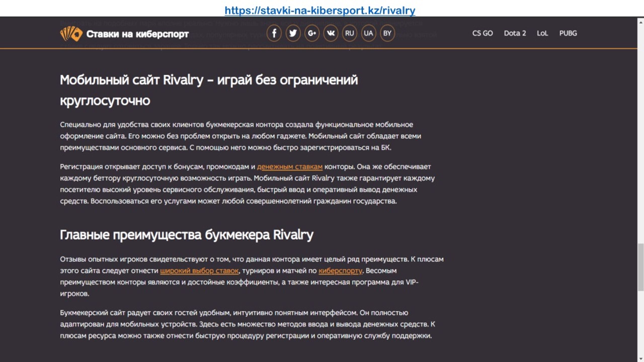Open the LoL menu item
The width and height of the screenshot is (644, 362).
pos(542,33)
